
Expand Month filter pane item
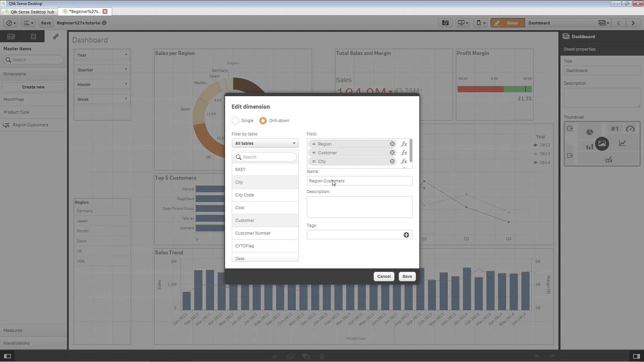point(102,84)
